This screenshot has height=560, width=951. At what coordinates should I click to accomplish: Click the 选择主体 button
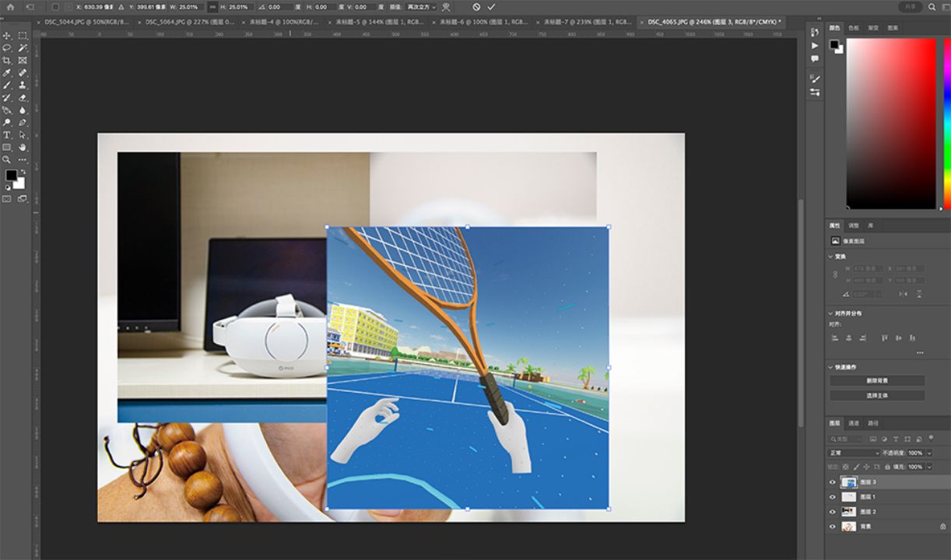pos(877,395)
